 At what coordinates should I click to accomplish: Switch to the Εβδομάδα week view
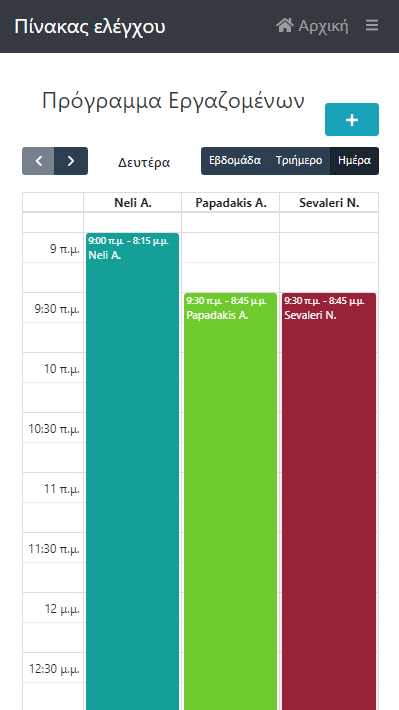coord(235,161)
